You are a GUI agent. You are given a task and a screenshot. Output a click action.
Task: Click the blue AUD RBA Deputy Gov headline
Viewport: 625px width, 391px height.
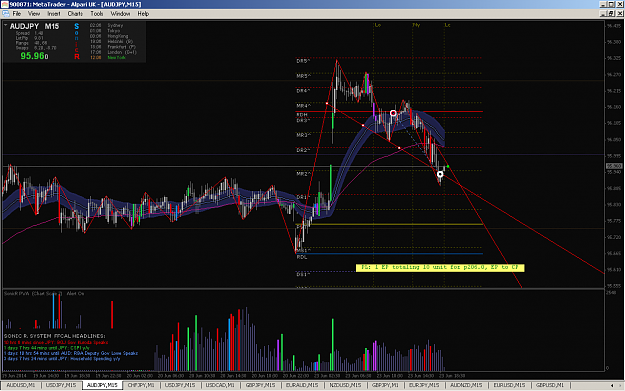71,353
